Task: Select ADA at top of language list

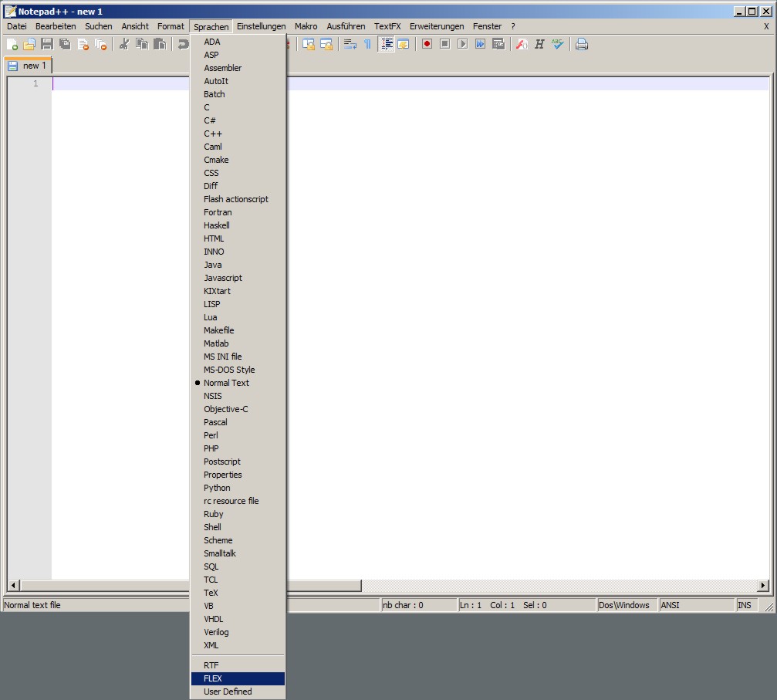Action: click(x=238, y=42)
